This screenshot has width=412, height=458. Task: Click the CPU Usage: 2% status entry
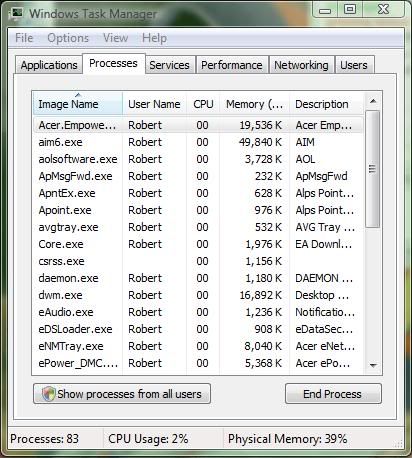148,439
